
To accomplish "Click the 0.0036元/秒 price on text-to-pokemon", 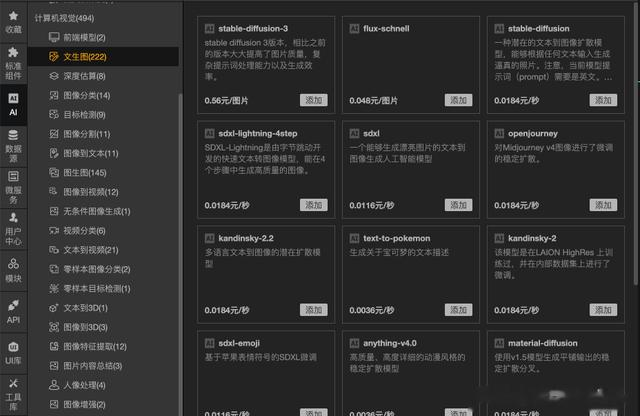I will (371, 310).
